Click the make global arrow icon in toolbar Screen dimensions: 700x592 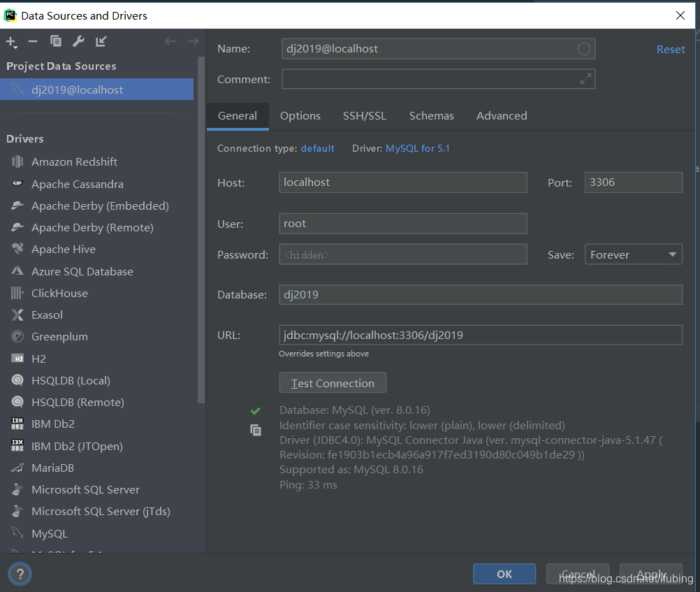pyautogui.click(x=101, y=41)
